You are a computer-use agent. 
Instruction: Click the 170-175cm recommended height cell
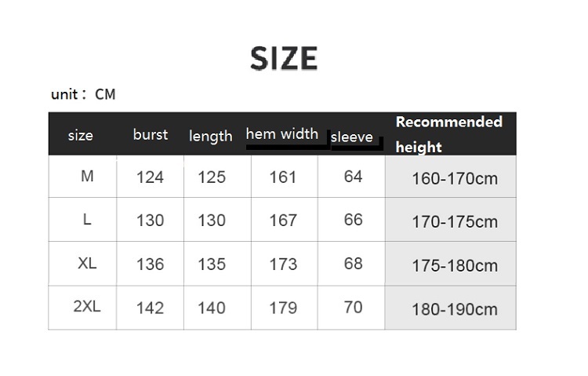455,221
